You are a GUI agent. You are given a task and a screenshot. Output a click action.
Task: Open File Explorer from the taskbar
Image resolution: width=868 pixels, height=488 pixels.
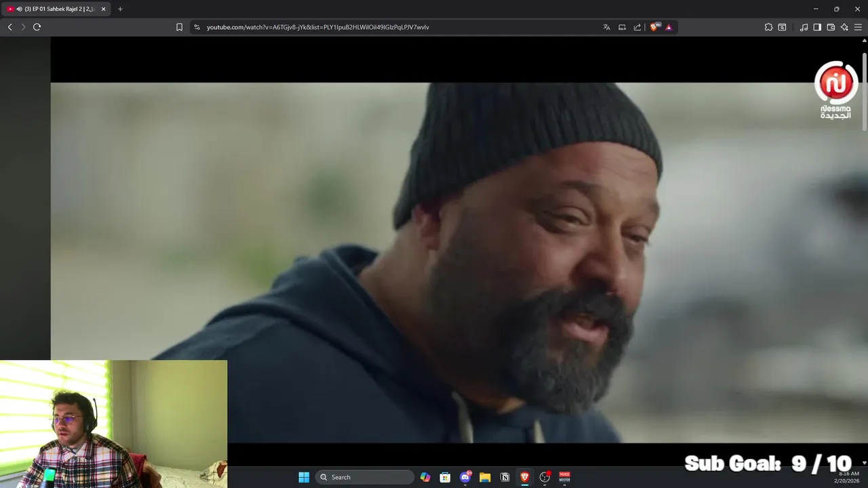point(485,477)
